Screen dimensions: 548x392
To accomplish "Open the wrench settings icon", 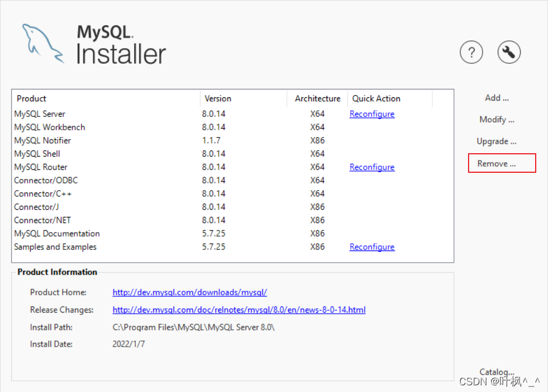I will pos(509,53).
